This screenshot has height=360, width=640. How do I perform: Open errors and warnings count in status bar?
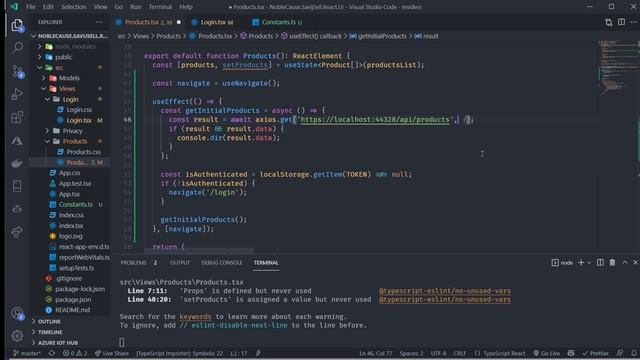tap(75, 353)
